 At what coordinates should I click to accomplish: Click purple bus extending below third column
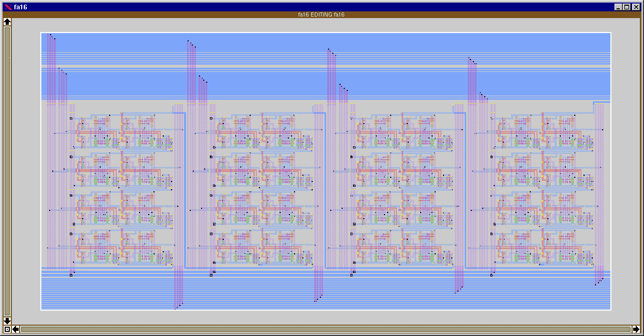[318, 284]
